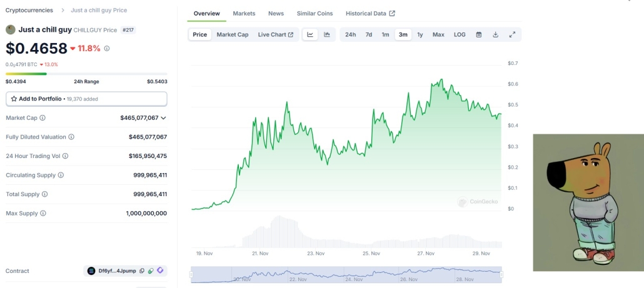Toggle LOG scale on the chart
This screenshot has height=288, width=644.
(x=460, y=34)
